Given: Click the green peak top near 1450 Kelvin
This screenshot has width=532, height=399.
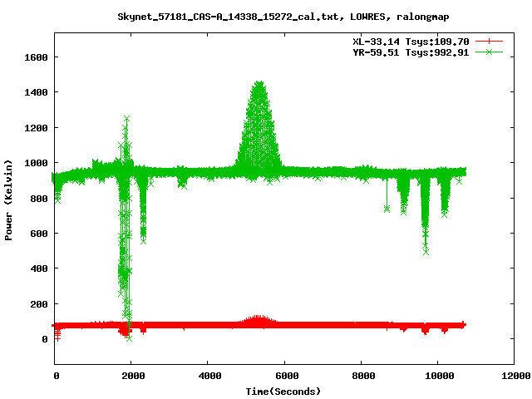Looking at the screenshot, I should 259,83.
